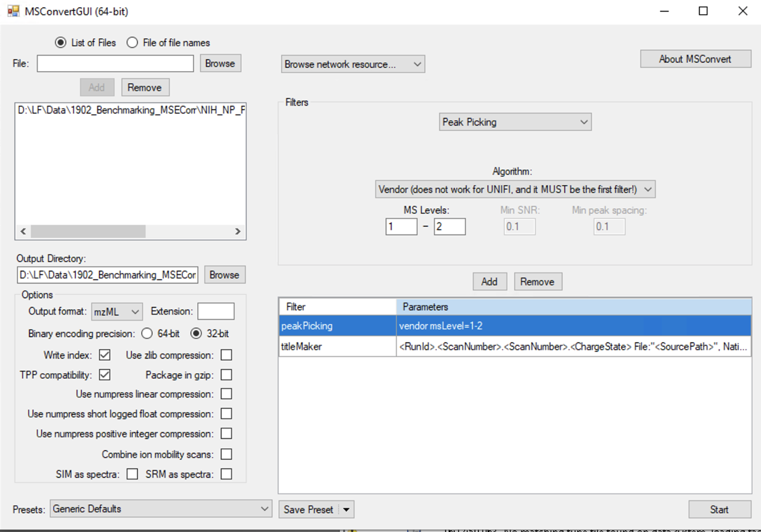761x532 pixels.
Task: Click the MSConvertGUI app icon in title bar
Action: tap(13, 11)
